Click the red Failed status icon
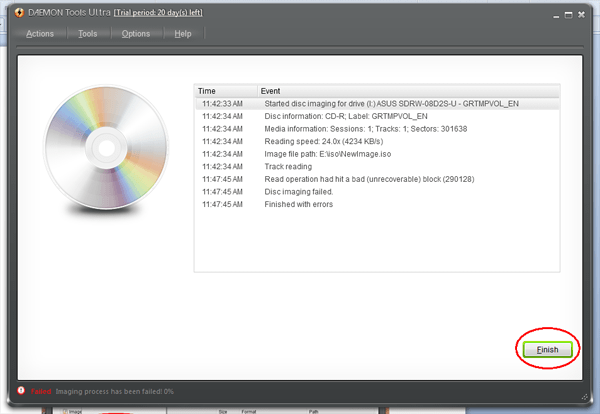This screenshot has height=414, width=600. (x=21, y=391)
